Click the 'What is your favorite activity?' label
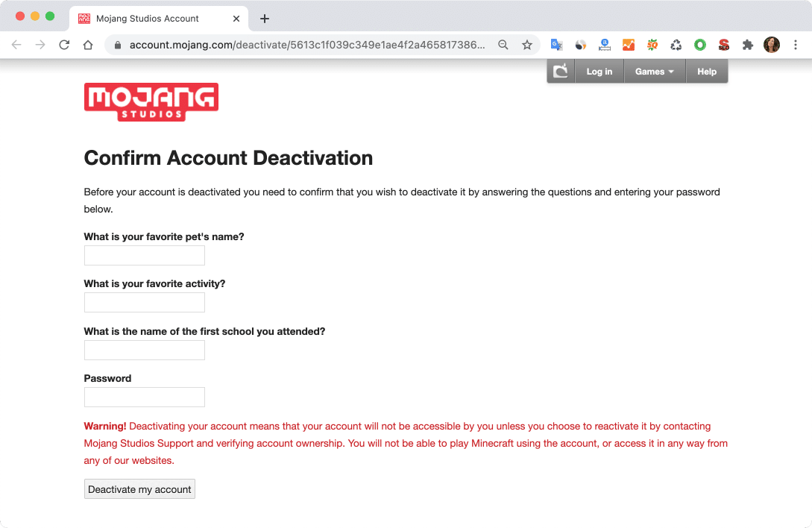812x528 pixels. coord(155,284)
